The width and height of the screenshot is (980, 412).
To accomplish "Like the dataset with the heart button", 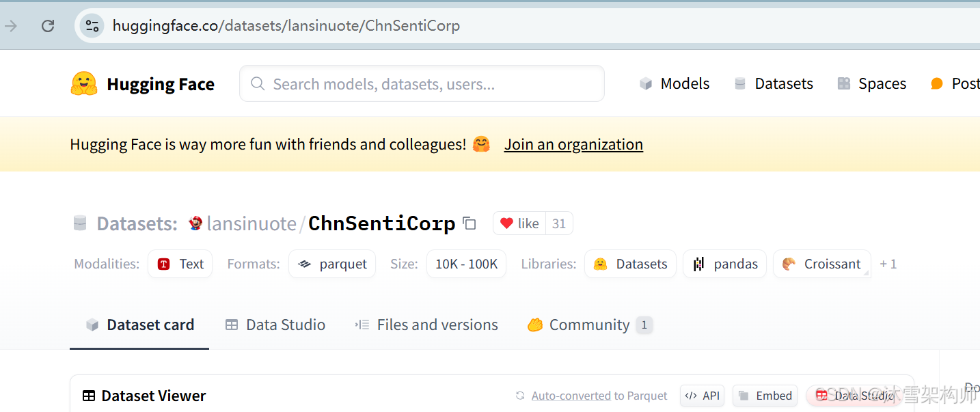I will (x=519, y=223).
